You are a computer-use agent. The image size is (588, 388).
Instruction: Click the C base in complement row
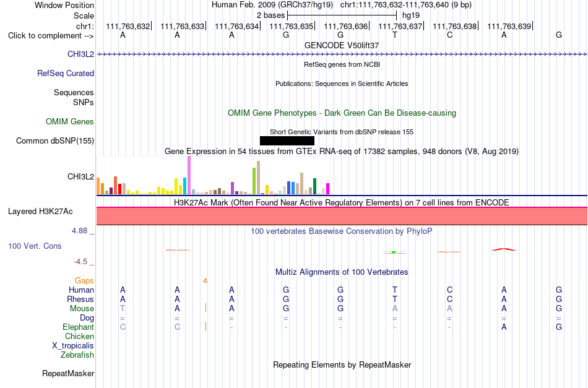point(449,35)
